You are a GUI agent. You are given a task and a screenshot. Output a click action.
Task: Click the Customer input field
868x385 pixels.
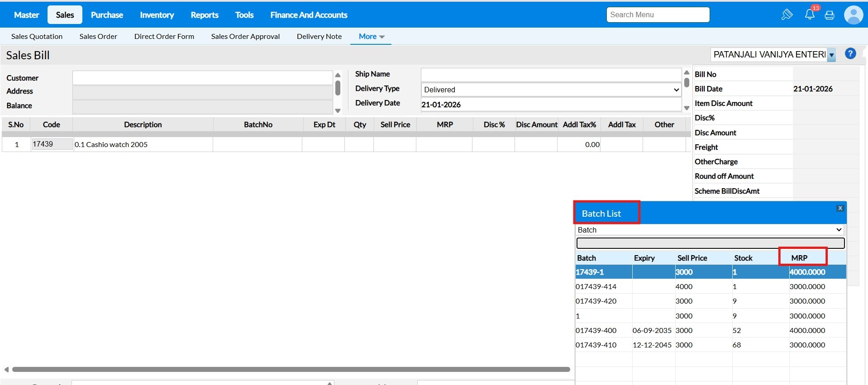click(x=202, y=78)
